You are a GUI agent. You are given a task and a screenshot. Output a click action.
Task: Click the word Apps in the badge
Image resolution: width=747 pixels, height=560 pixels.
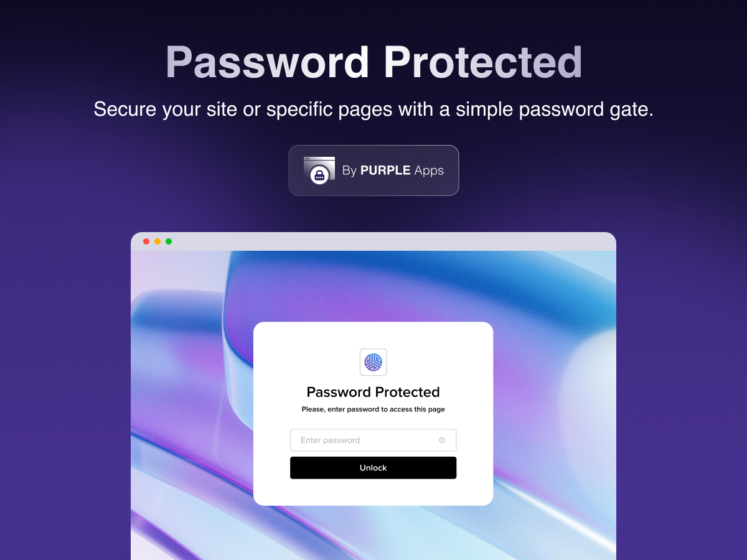point(429,171)
